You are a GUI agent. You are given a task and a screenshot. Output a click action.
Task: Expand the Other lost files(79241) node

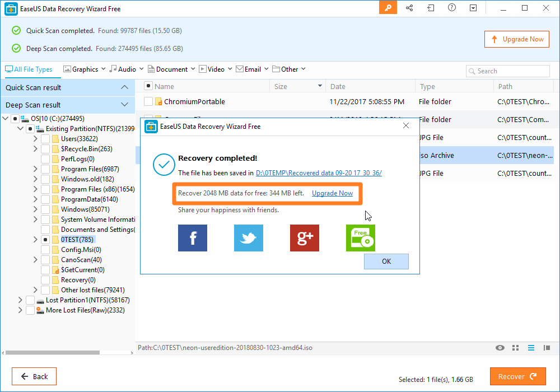tap(35, 290)
